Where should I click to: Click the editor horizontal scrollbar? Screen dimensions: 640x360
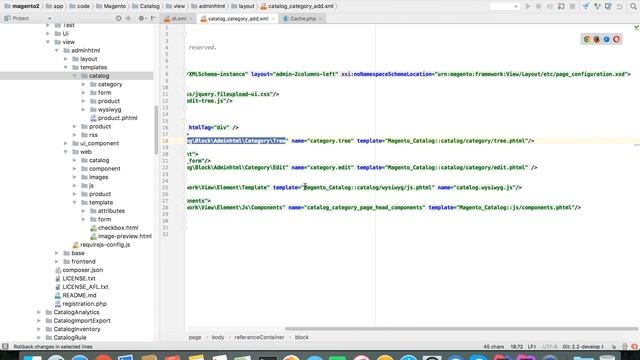461,329
